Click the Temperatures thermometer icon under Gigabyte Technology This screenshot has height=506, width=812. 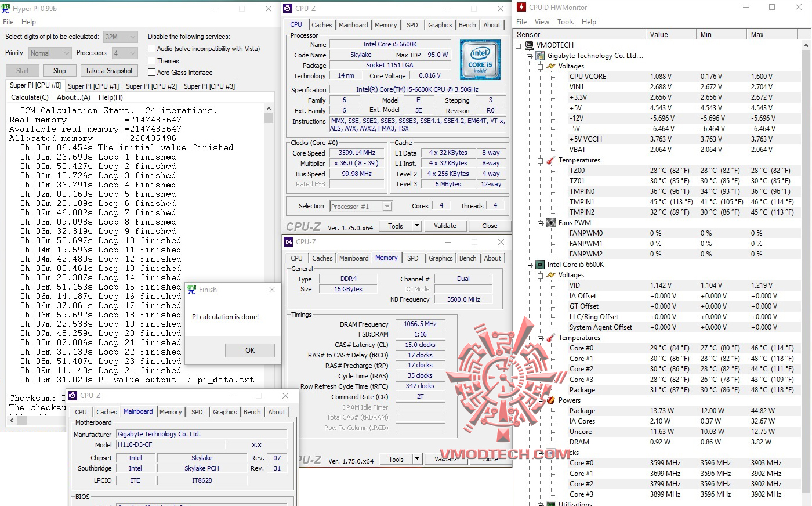pos(551,160)
